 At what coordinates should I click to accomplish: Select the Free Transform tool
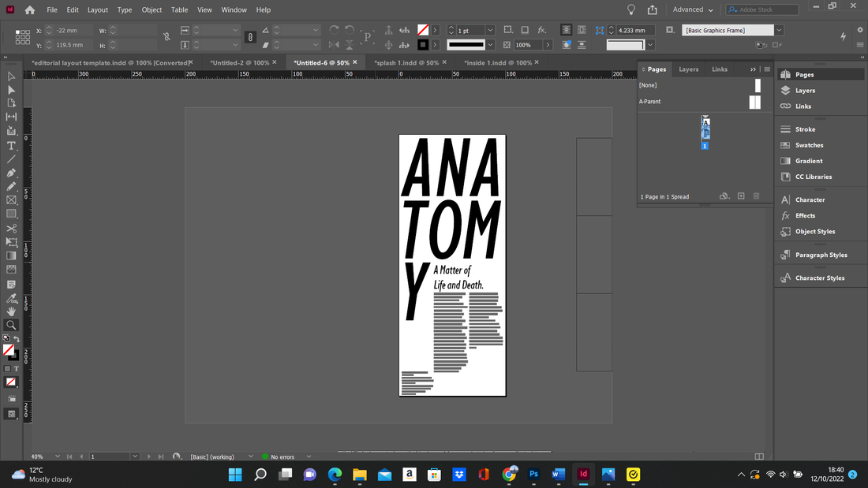point(11,242)
